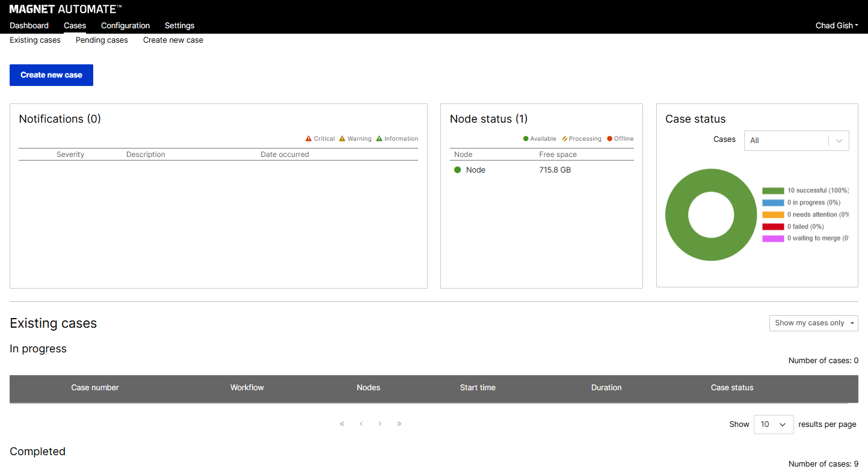Open the Chad Gish user menu
The image size is (868, 475).
[836, 26]
